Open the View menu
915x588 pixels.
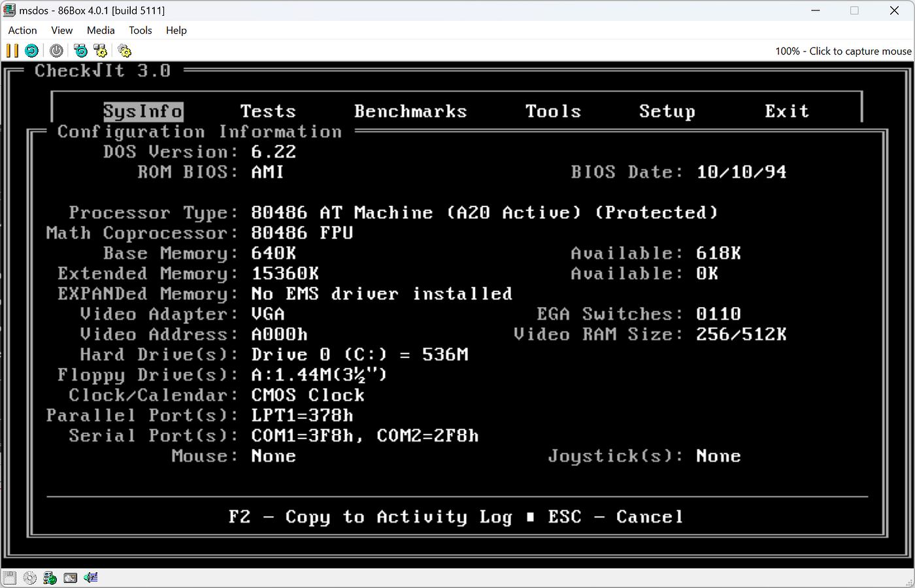point(61,30)
